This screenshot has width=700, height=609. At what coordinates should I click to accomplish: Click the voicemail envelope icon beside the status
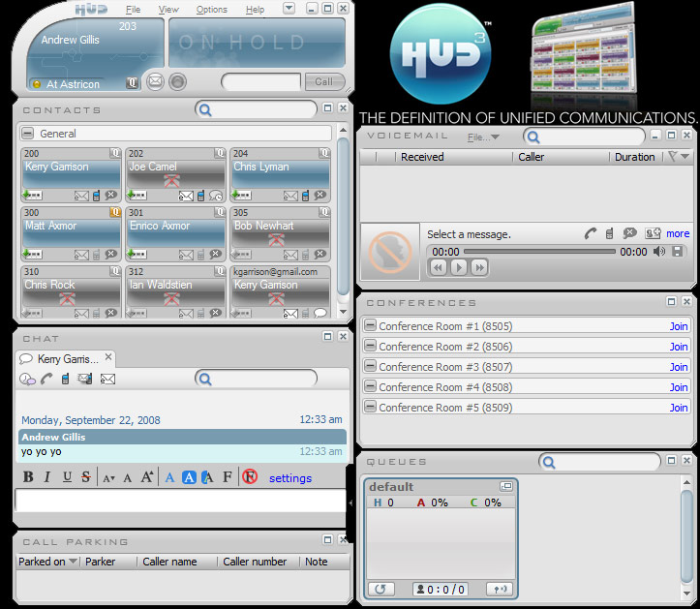[155, 81]
